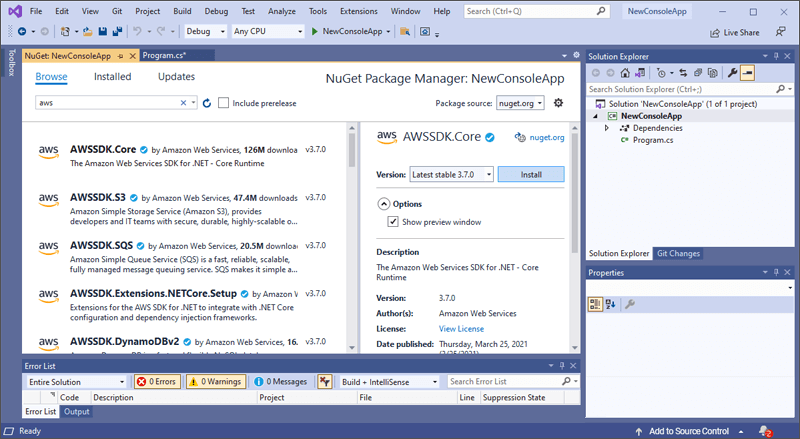
Task: Click Show All Files icon
Action: pos(713,73)
